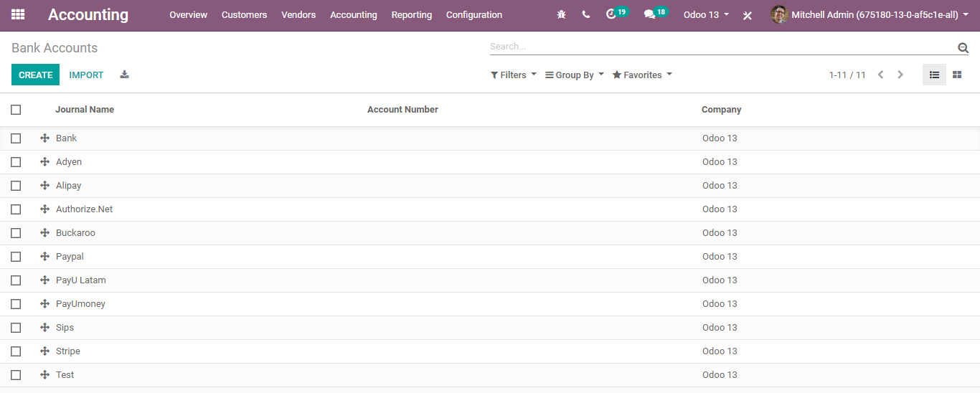Open the Accounting top menu item
The image size is (980, 393).
pos(354,14)
